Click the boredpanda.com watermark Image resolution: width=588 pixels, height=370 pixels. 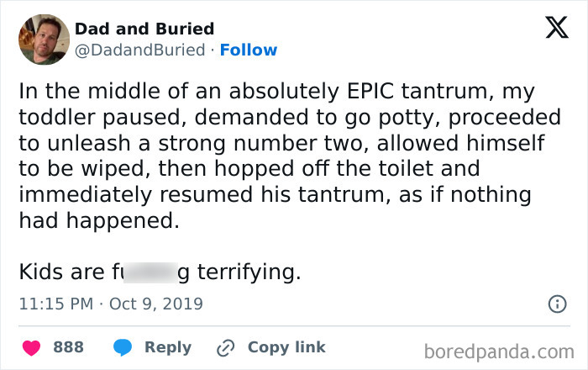[x=498, y=349]
